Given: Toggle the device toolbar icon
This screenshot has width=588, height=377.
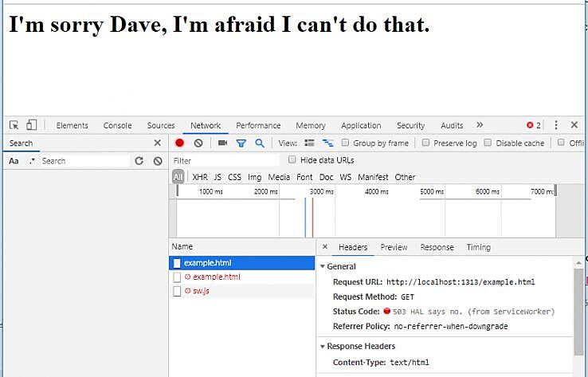Looking at the screenshot, I should tap(32, 125).
